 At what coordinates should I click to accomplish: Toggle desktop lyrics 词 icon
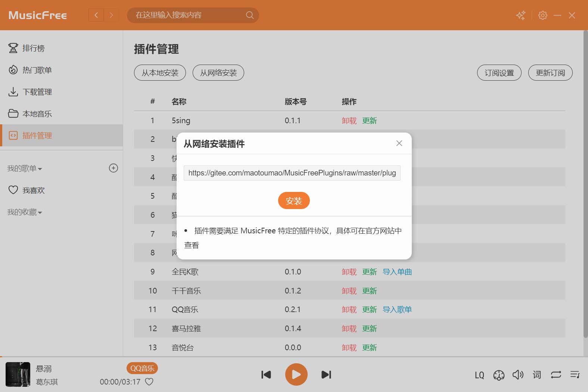pyautogui.click(x=537, y=374)
